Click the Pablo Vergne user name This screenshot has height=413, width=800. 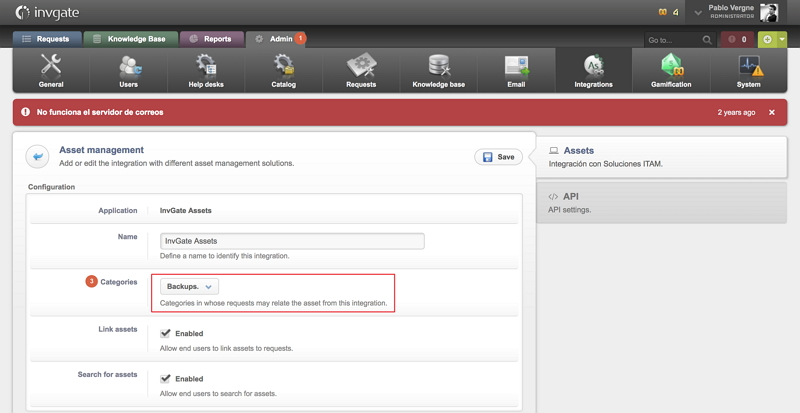tap(731, 8)
